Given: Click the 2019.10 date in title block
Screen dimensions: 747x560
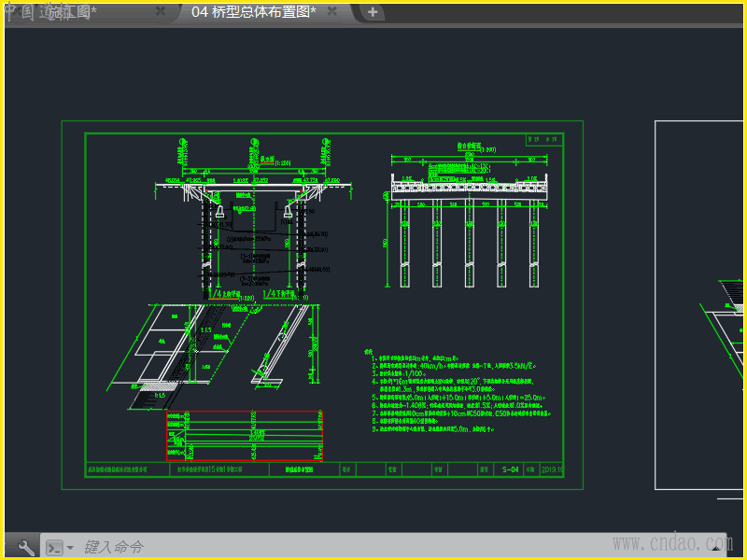Looking at the screenshot, I should tap(551, 469).
